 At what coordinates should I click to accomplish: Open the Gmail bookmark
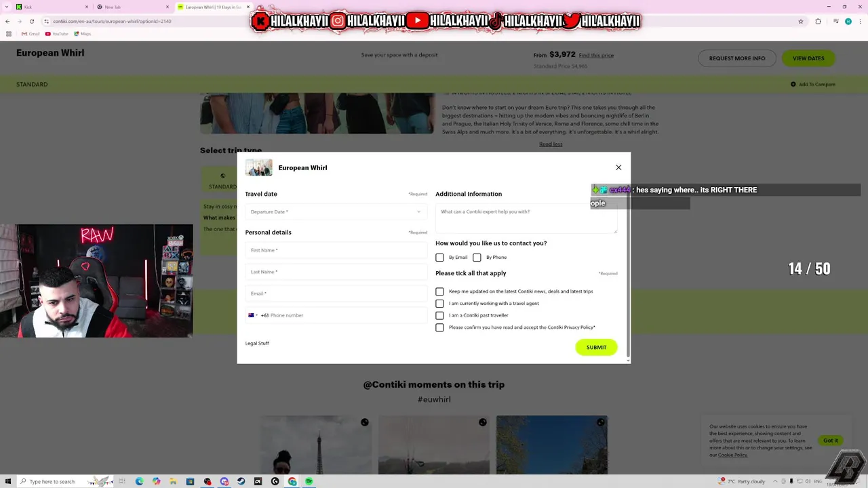tap(31, 34)
